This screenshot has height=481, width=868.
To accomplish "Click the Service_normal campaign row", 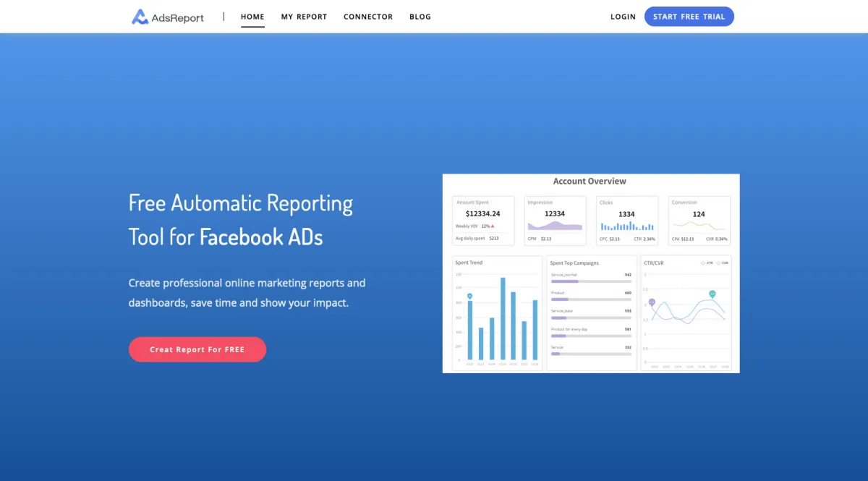I will pyautogui.click(x=591, y=278).
